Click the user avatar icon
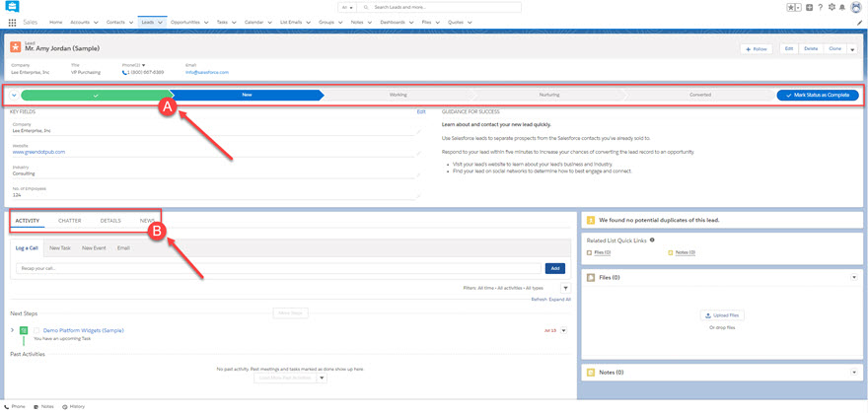 coord(855,7)
